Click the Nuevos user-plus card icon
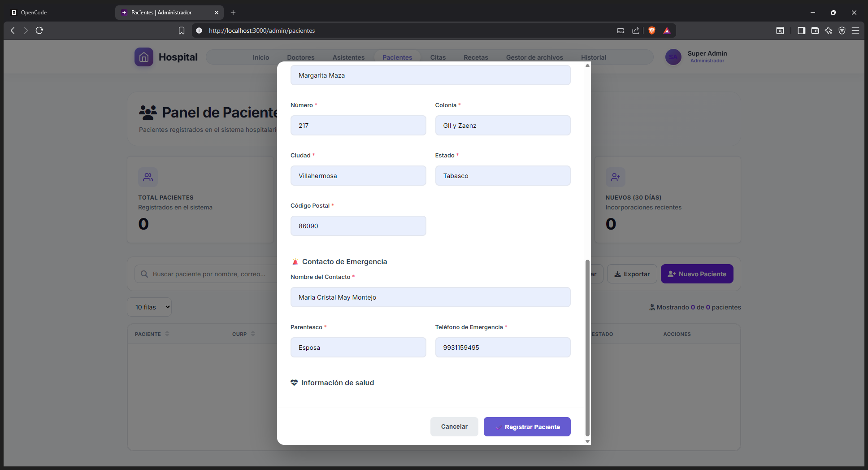This screenshot has height=470, width=868. pos(616,177)
